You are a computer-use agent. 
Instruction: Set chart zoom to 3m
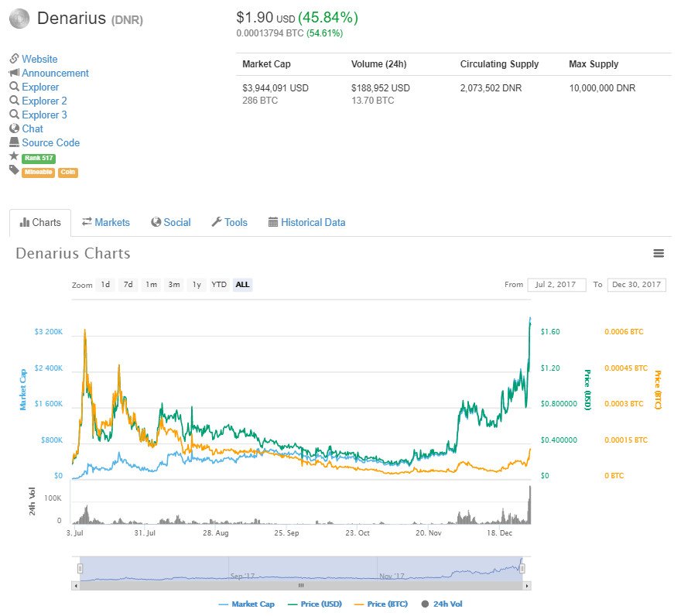[174, 285]
